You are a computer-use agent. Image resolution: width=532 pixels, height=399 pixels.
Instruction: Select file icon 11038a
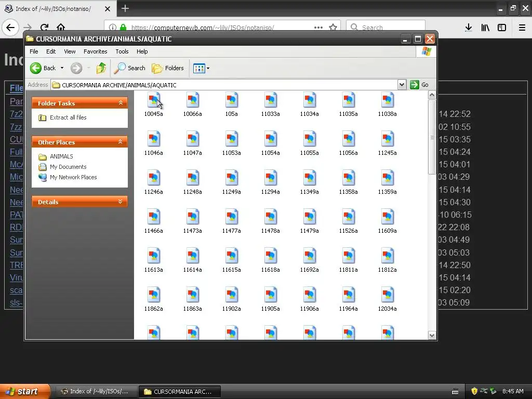(388, 100)
